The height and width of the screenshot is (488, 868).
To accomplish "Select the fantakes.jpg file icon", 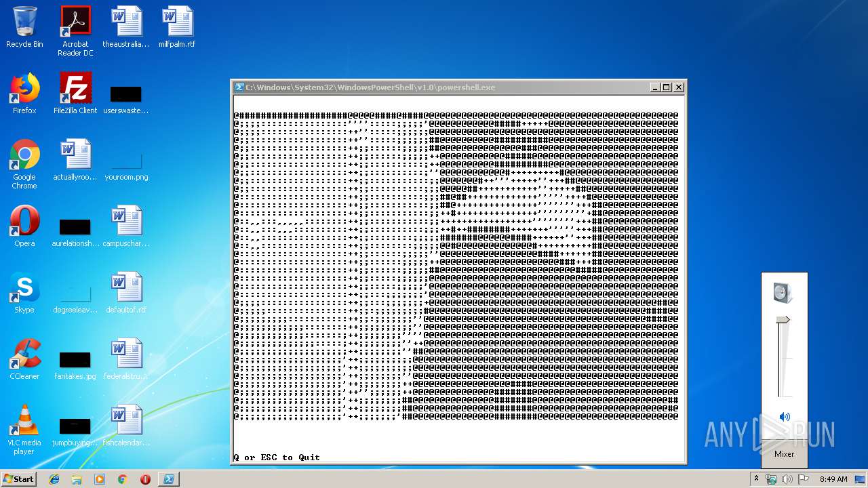I will [75, 365].
